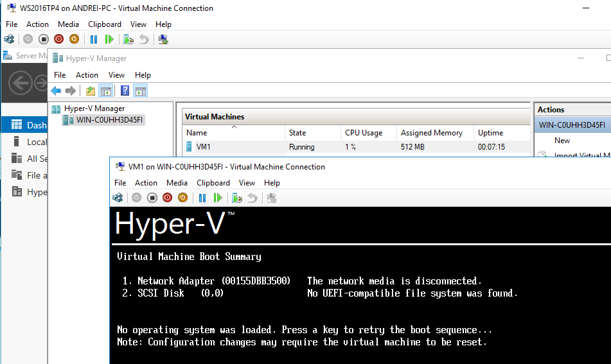The width and height of the screenshot is (611, 364).
Task: Click Turn Off stop icon in outer VM toolbar
Action: point(43,39)
